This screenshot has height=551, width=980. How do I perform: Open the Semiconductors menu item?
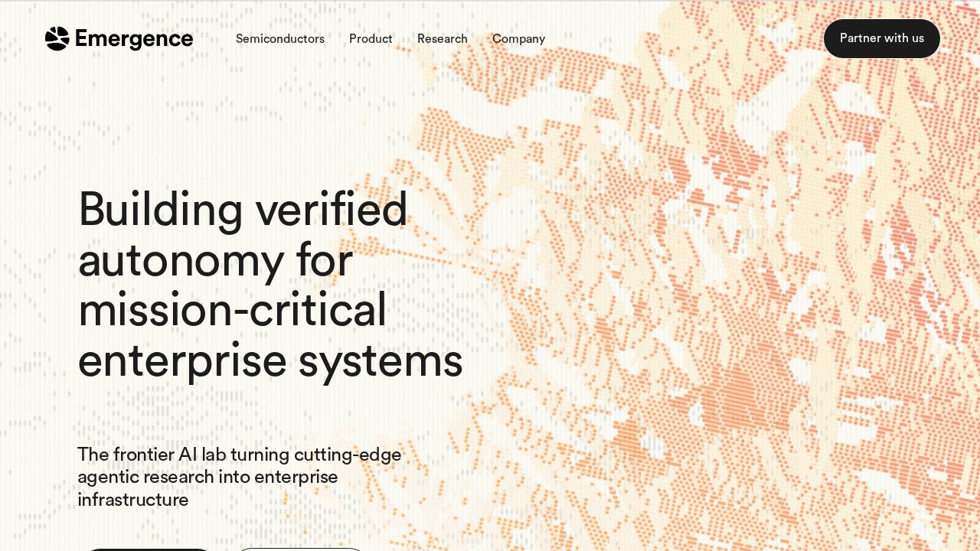coord(280,39)
